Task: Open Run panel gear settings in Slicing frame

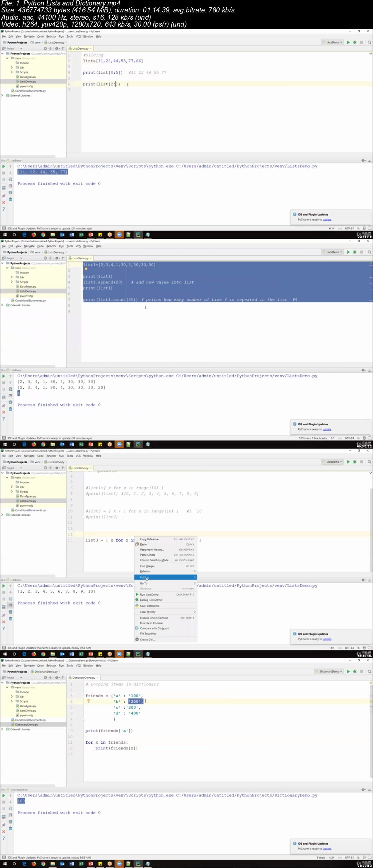Action: point(363,160)
